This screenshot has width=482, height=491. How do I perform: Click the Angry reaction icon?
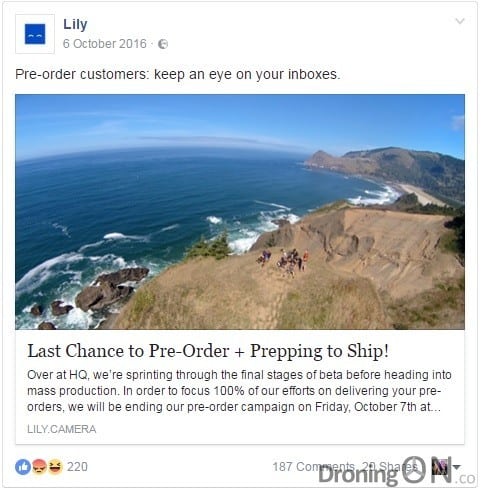(39, 467)
